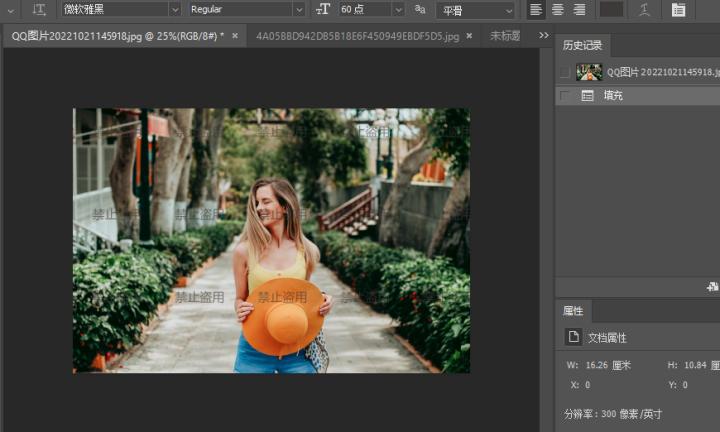Open the character and paragraph panels
The image size is (720, 432).
coord(679,9)
